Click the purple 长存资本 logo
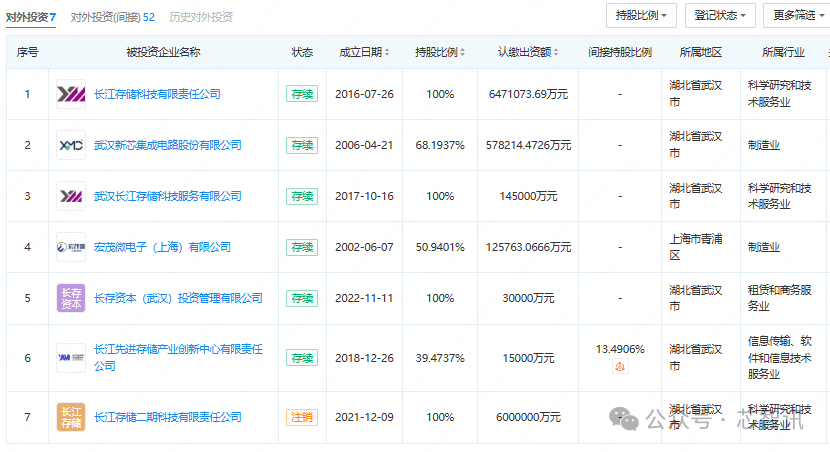 coord(71,298)
